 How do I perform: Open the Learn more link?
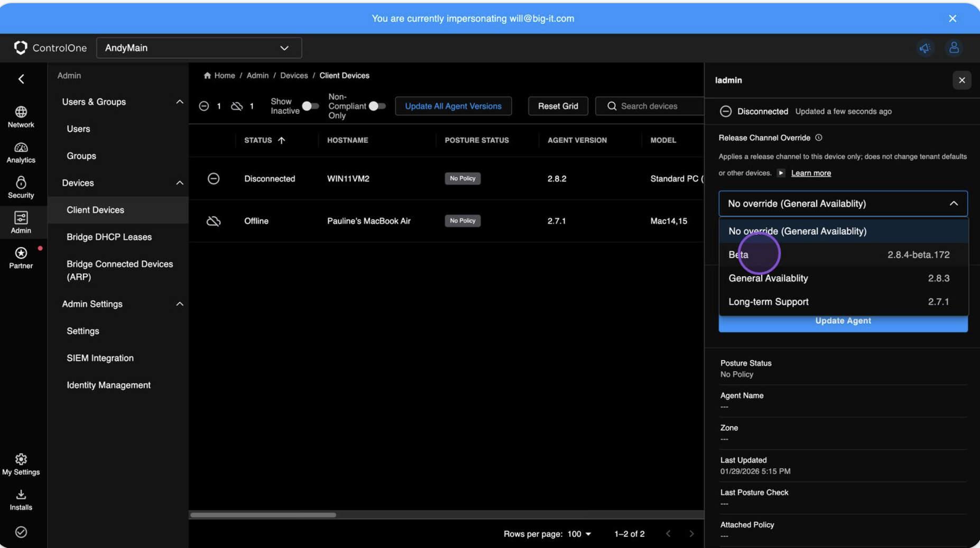tap(810, 173)
